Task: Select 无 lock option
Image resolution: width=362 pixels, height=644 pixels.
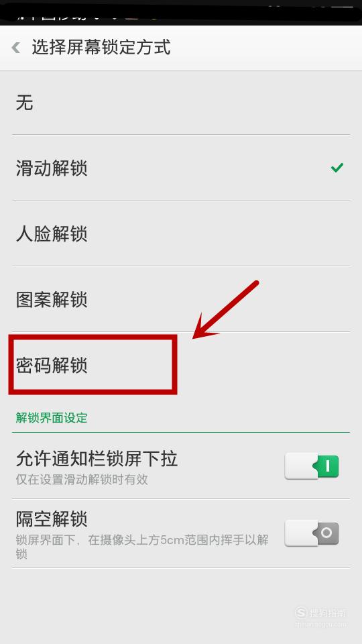Action: (x=181, y=102)
